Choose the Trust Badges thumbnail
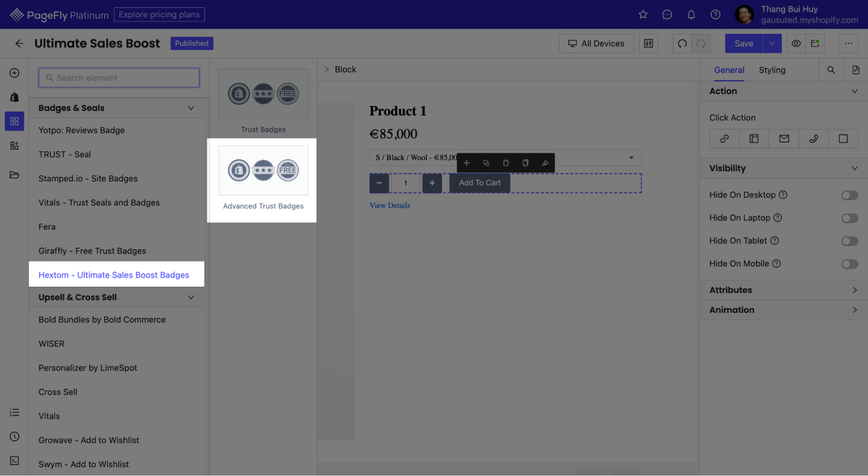868x476 pixels. (263, 94)
